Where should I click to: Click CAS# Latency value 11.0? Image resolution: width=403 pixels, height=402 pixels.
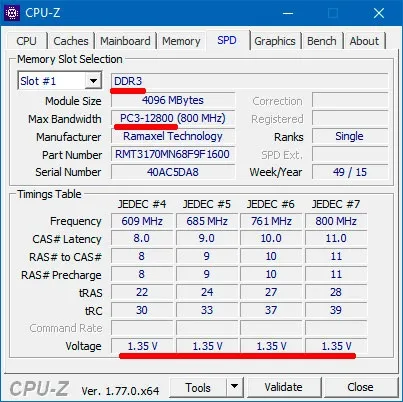(336, 238)
